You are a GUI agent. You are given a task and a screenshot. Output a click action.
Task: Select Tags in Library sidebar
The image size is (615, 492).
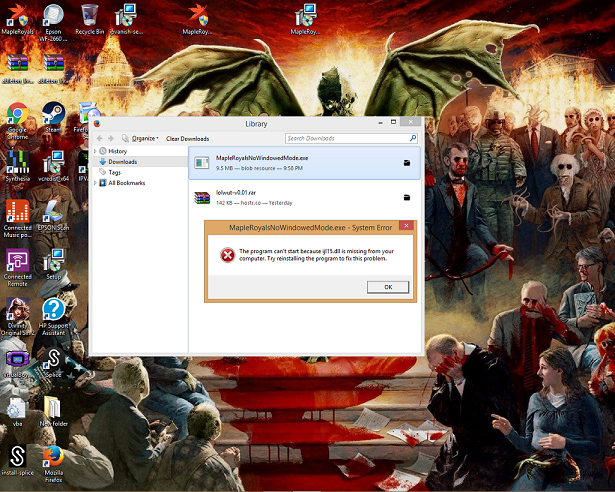click(x=115, y=172)
